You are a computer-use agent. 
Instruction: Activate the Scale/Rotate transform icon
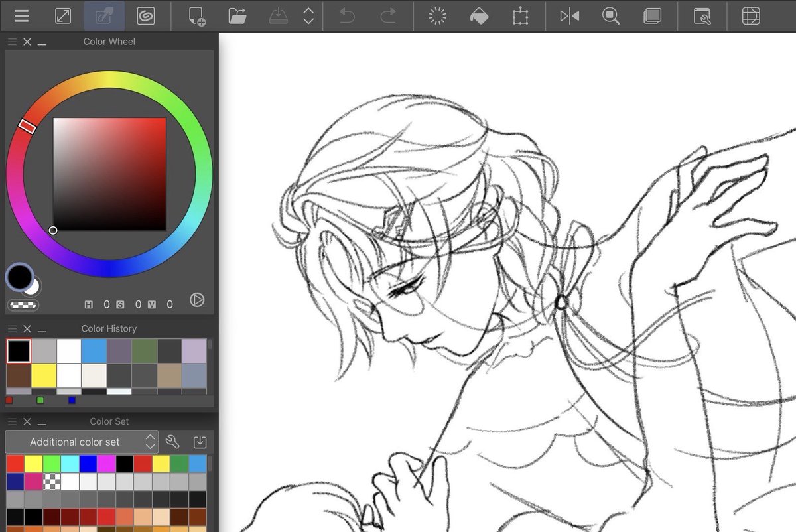tap(521, 16)
